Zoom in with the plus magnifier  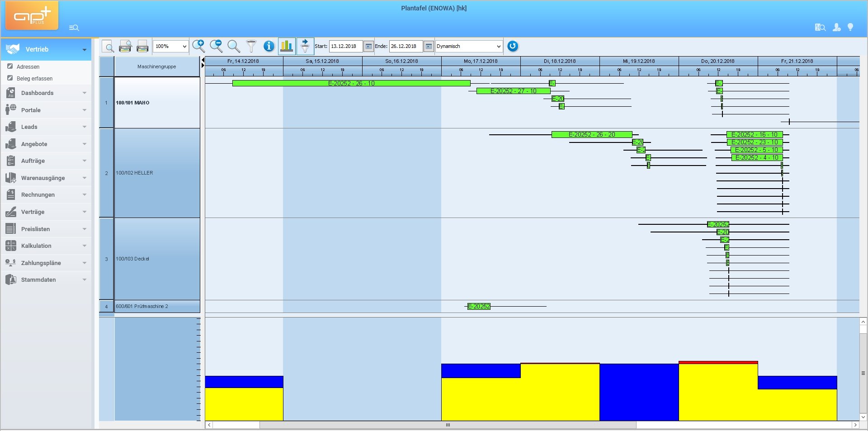[x=198, y=46]
